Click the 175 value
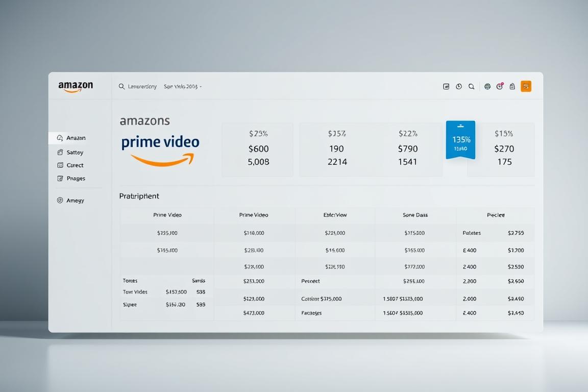 pyautogui.click(x=504, y=162)
